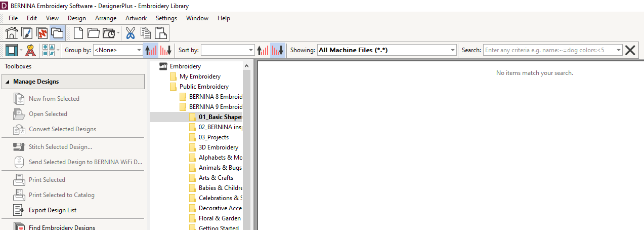Viewport: 644px width, 230px height.
Task: Open the Help menu
Action: click(x=224, y=18)
